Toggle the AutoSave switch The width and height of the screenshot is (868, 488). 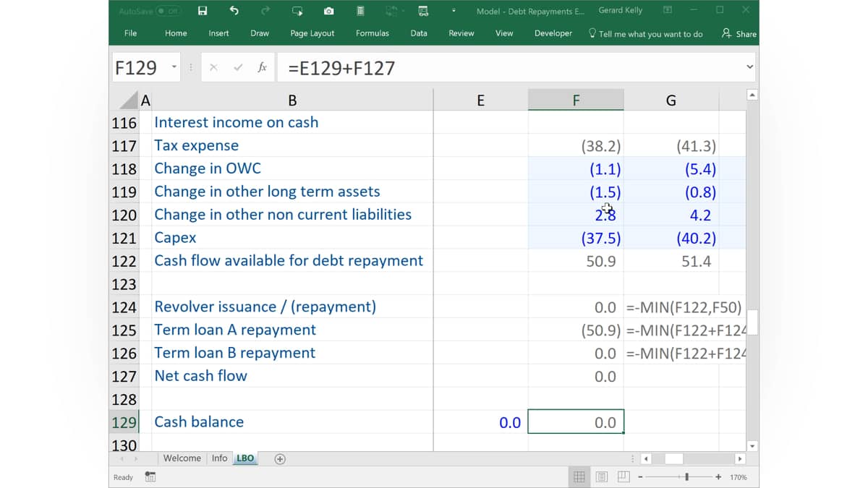[x=169, y=11]
